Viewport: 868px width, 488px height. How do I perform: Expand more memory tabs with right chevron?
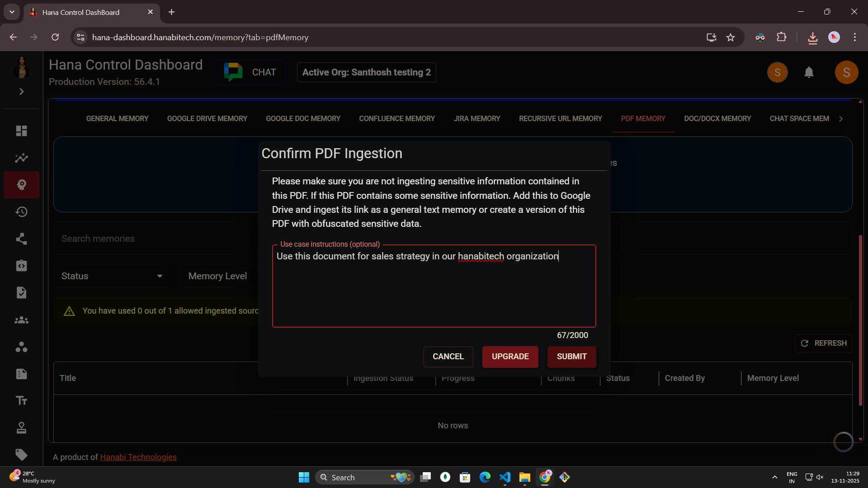[841, 118]
